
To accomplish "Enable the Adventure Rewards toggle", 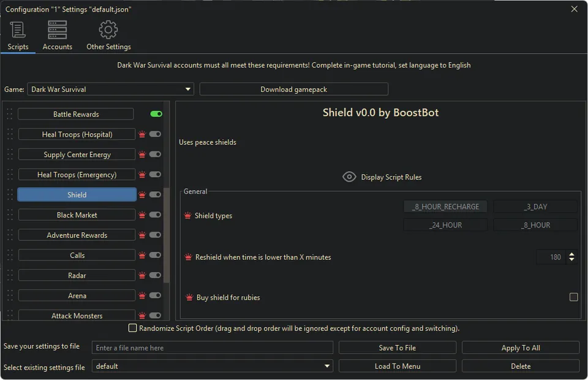I will pos(155,235).
